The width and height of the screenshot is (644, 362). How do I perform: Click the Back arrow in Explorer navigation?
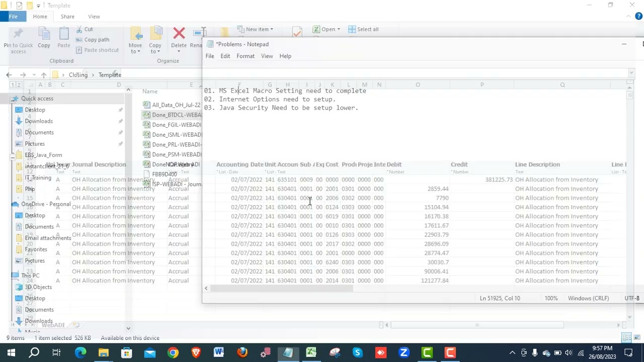click(x=9, y=75)
